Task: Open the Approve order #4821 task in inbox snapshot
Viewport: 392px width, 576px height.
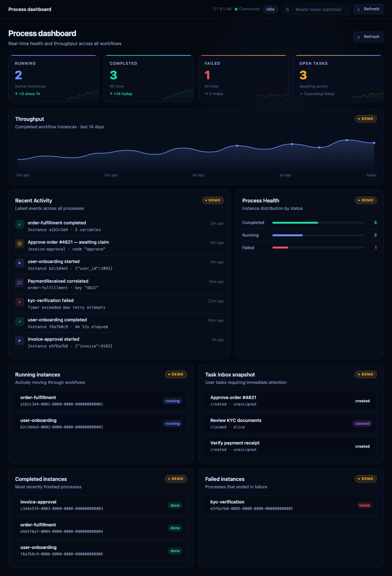Action: (291, 401)
